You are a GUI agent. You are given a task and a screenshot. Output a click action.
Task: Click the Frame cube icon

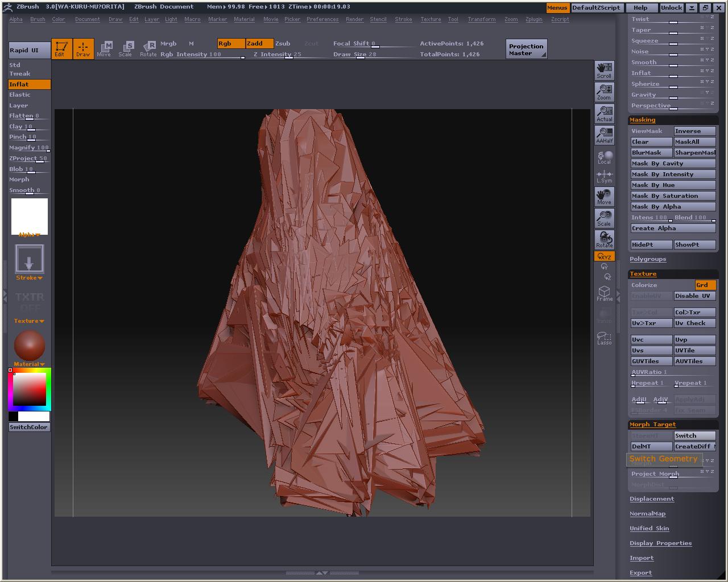(604, 293)
